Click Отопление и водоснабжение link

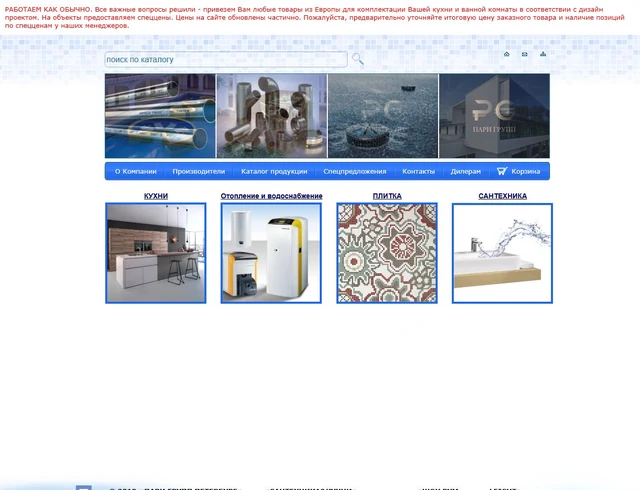tap(271, 196)
